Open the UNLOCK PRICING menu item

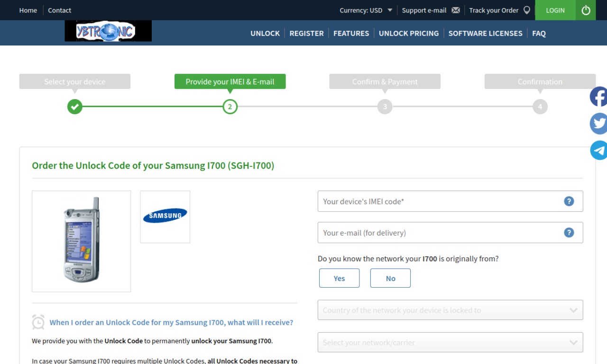pos(409,33)
